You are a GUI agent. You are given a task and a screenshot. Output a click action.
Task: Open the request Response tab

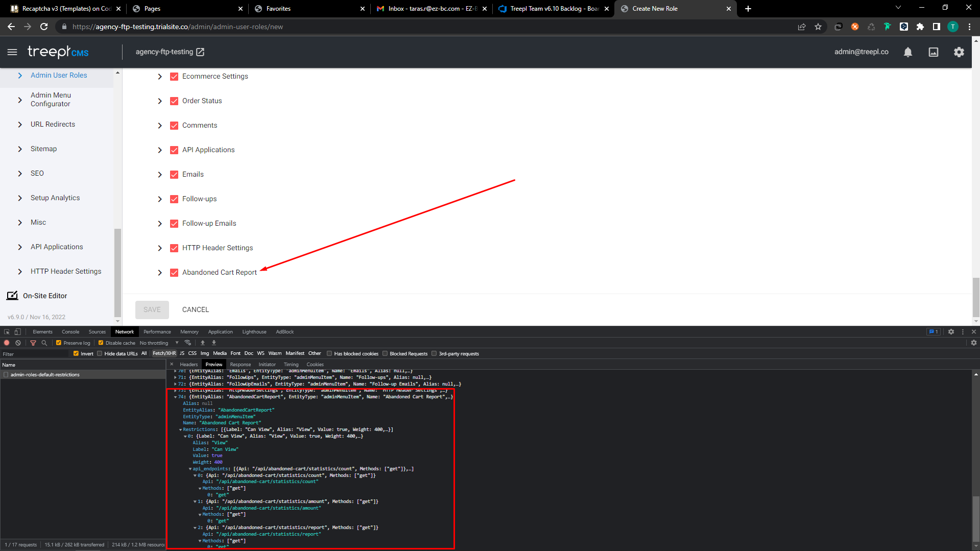(x=240, y=365)
